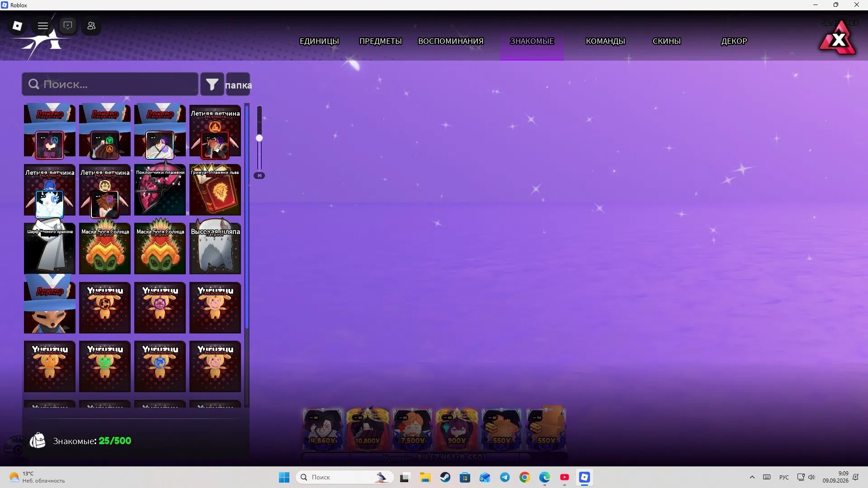Focus the Поиск search field
Screen dimensions: 868x488
(x=110, y=84)
